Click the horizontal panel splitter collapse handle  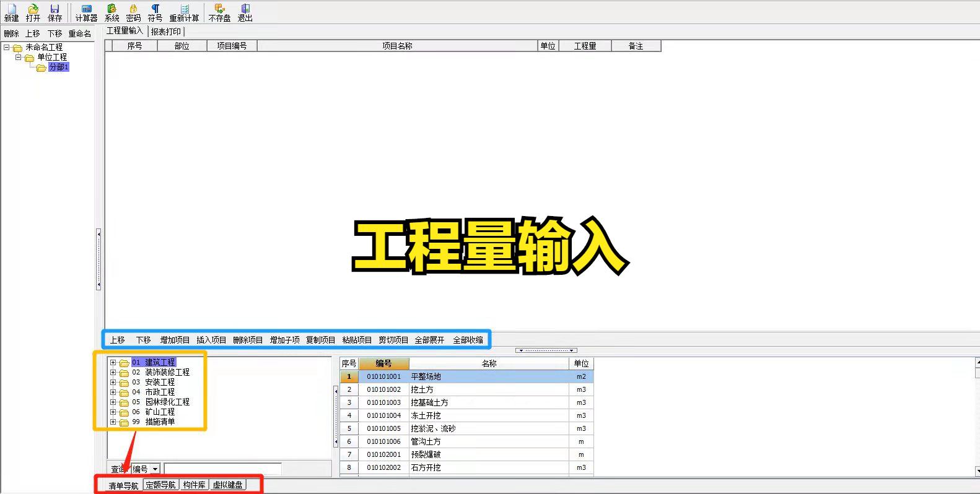pos(546,350)
